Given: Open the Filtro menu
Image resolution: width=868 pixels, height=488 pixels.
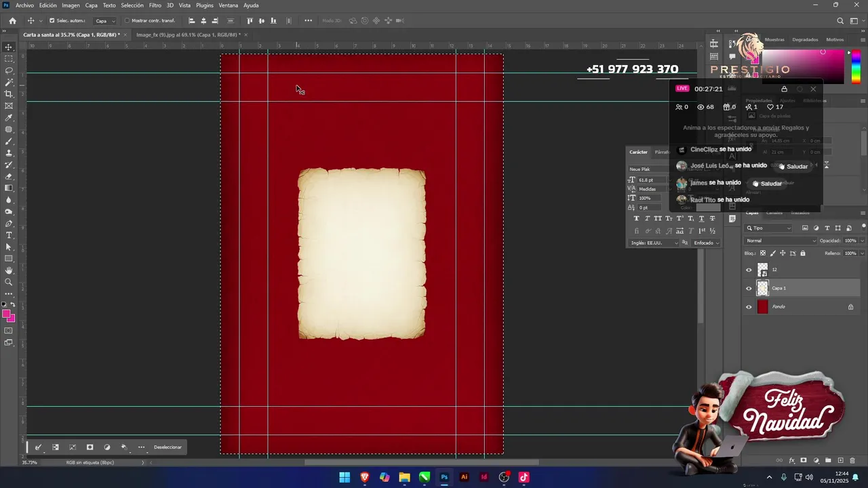Looking at the screenshot, I should pos(155,5).
